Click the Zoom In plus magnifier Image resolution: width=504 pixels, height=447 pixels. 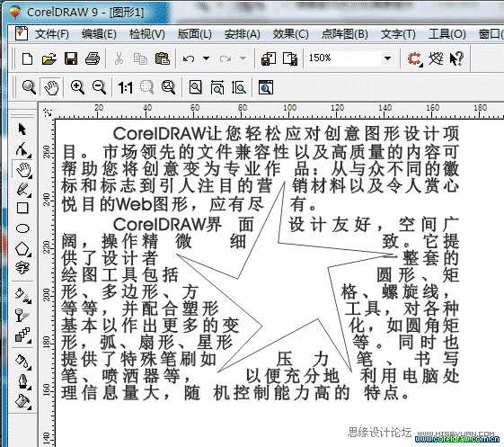coord(77,87)
